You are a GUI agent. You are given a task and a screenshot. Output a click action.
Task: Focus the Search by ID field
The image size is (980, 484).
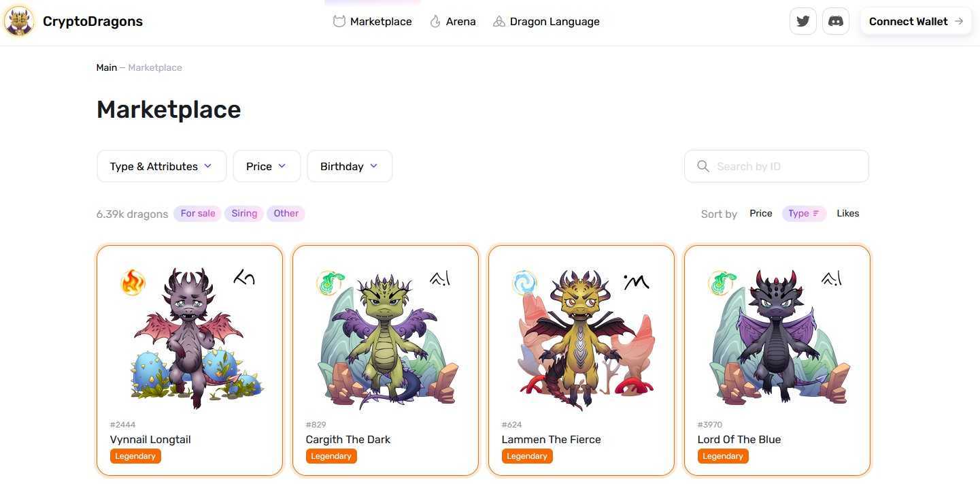(785, 166)
